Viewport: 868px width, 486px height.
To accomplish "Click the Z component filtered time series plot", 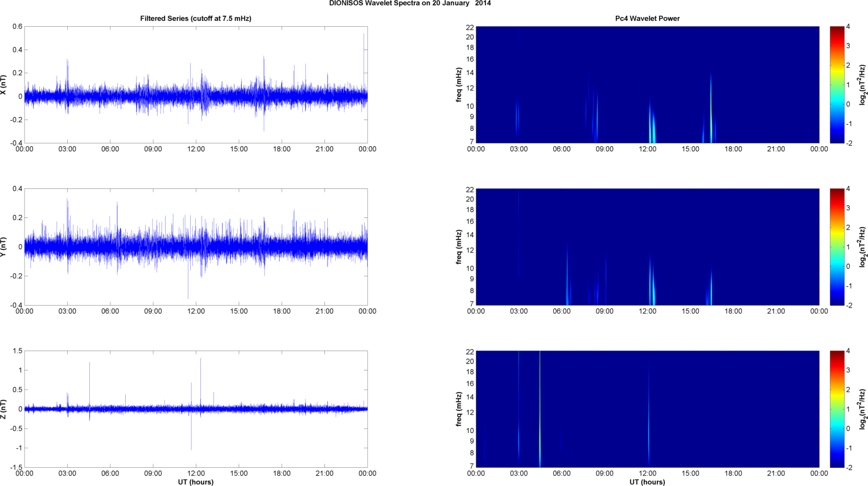I will [196, 409].
